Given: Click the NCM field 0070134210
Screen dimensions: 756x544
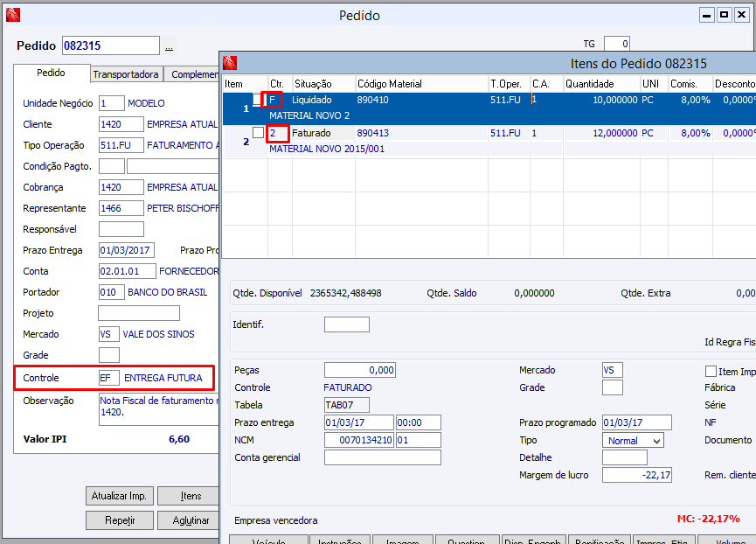Looking at the screenshot, I should 359,440.
